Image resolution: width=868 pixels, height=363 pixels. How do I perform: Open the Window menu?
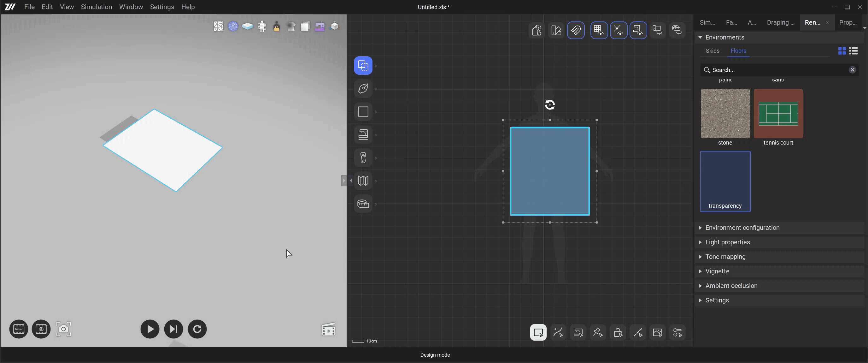point(131,7)
